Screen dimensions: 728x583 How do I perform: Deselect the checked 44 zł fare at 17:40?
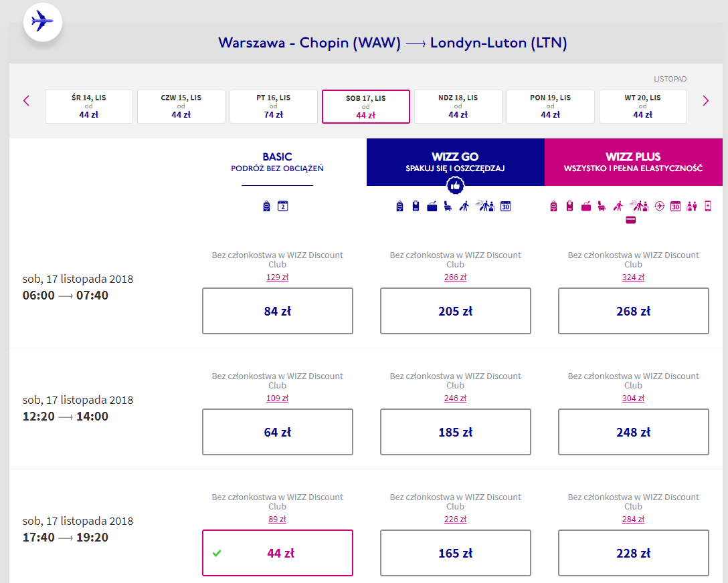[x=278, y=553]
